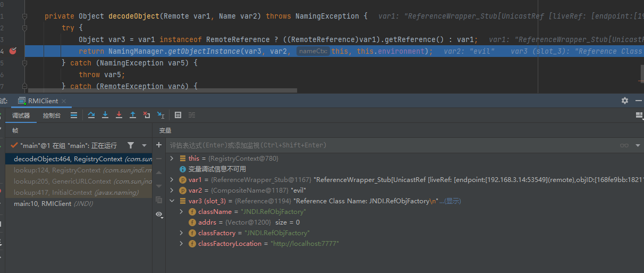
Task: Hide the debug tool window
Action: click(x=638, y=101)
